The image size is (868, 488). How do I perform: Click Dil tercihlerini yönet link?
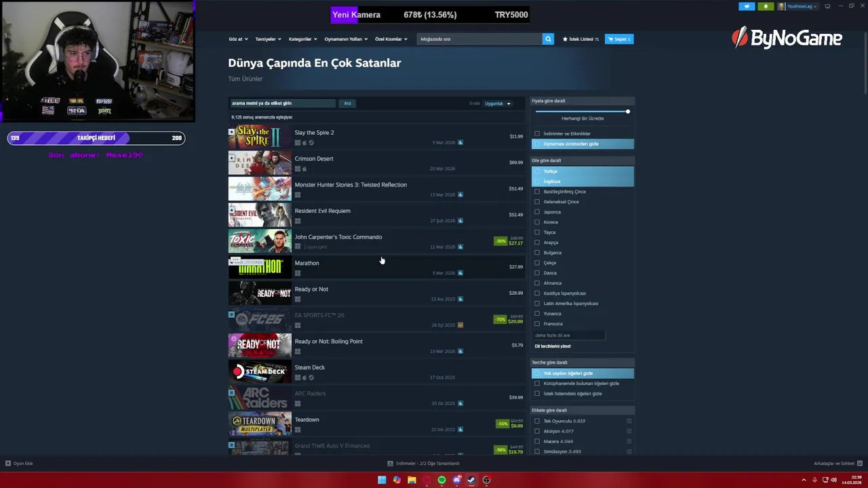pyautogui.click(x=553, y=346)
